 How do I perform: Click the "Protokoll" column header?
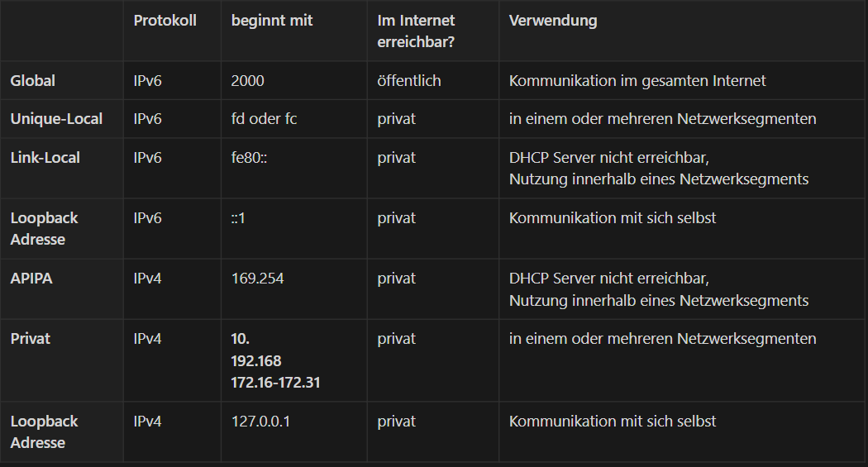[165, 21]
